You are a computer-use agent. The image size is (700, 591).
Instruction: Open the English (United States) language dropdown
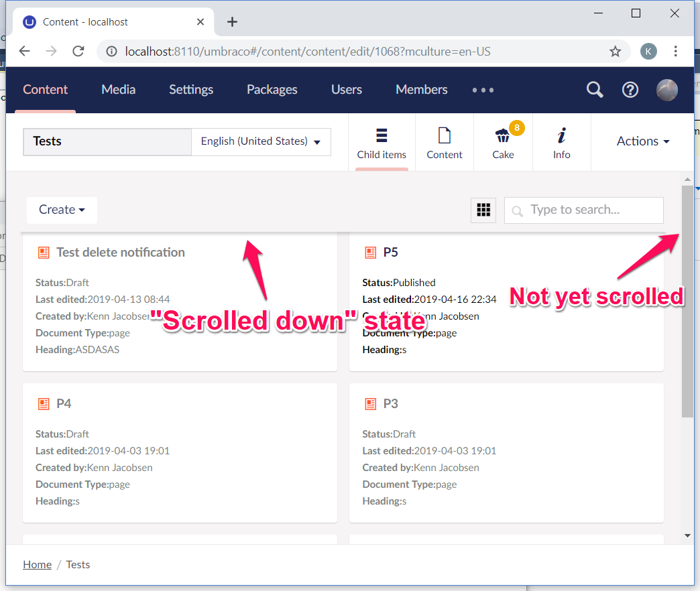[x=260, y=141]
